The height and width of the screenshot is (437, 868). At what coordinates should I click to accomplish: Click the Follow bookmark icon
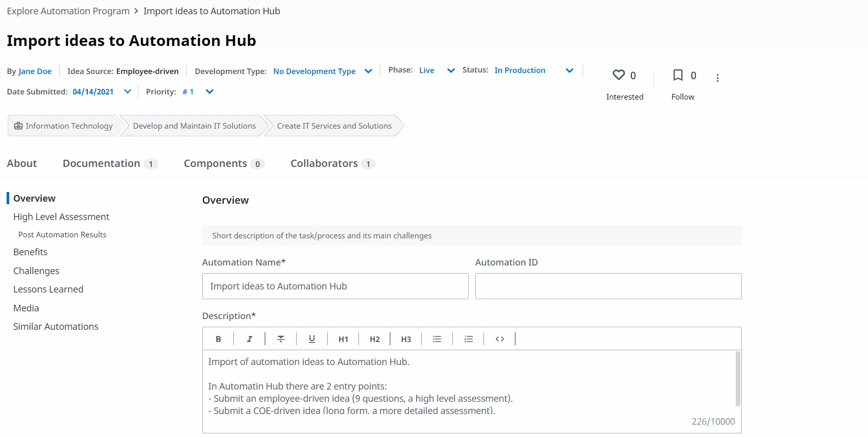click(678, 75)
